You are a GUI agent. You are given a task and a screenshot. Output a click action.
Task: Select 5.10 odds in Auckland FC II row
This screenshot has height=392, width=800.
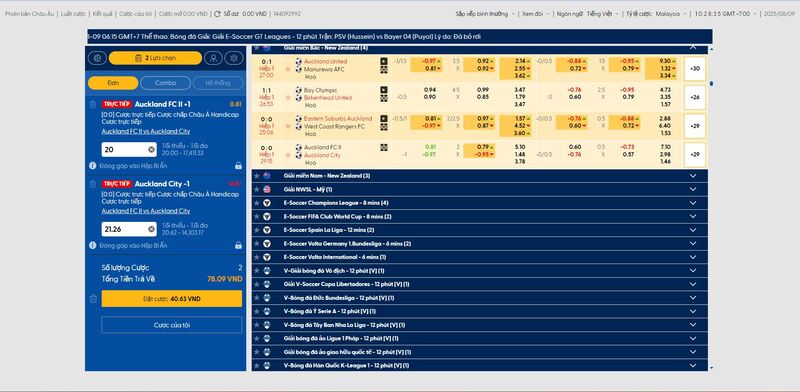click(520, 147)
